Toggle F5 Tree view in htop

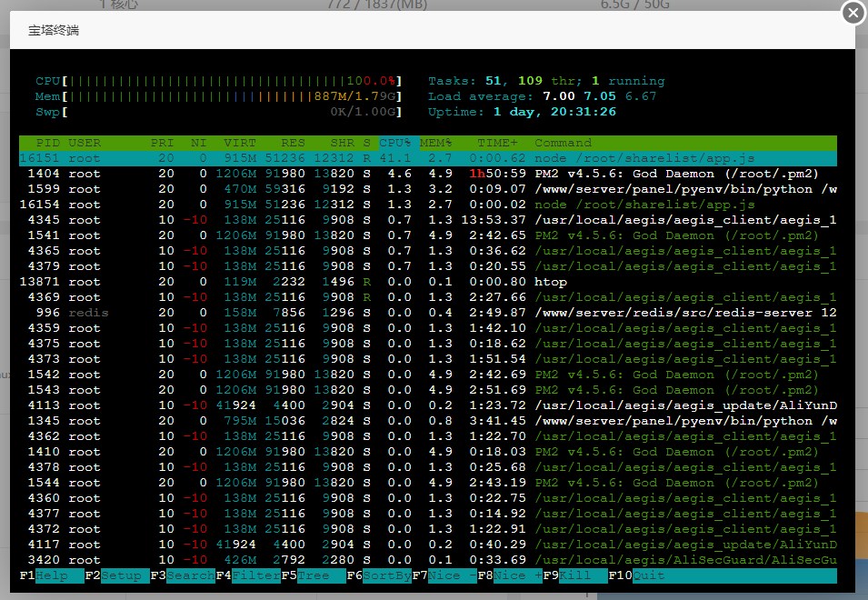[x=314, y=575]
